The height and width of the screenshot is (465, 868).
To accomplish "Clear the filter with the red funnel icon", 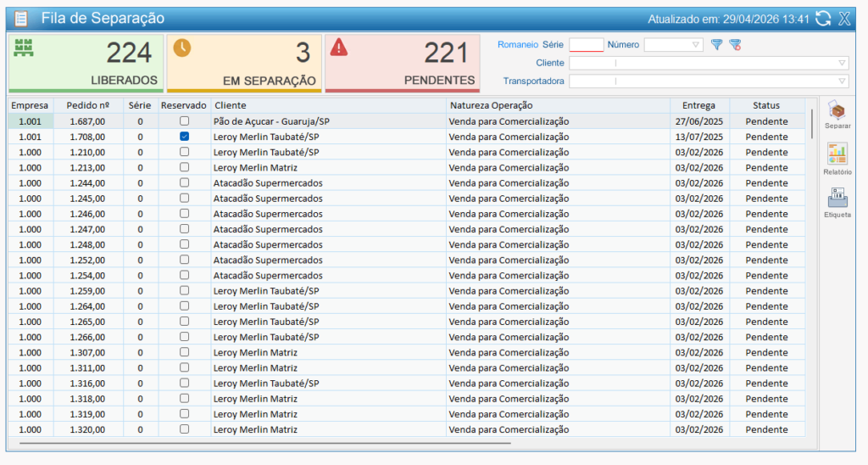I will click(735, 45).
